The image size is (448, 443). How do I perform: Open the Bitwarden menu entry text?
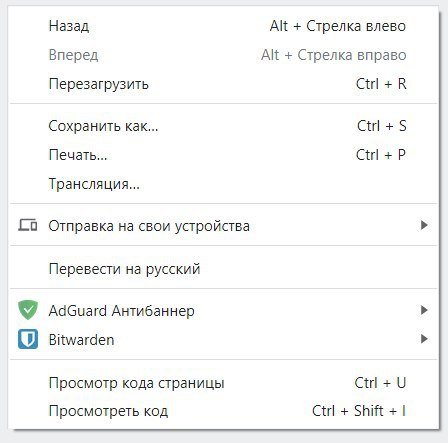tap(81, 340)
